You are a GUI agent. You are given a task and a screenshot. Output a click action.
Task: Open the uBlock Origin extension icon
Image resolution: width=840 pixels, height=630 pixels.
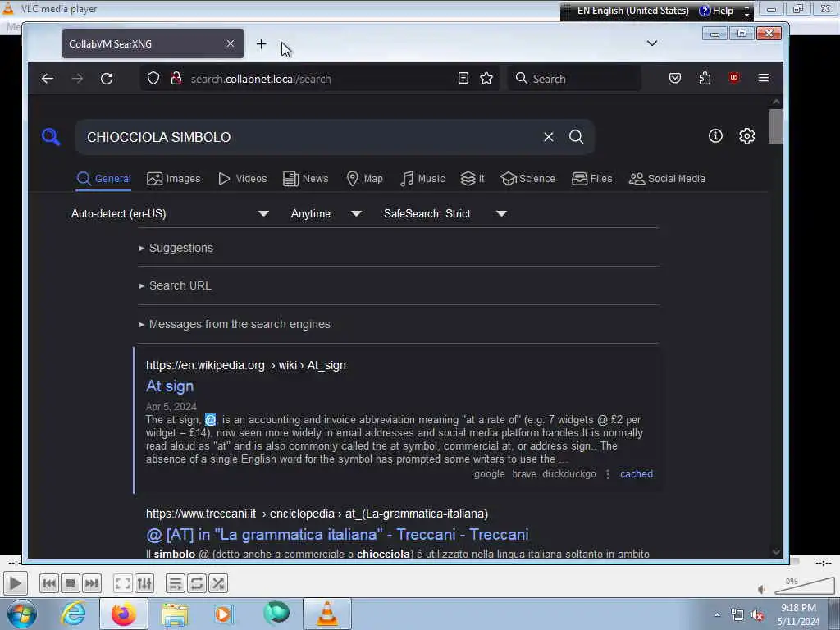pyautogui.click(x=734, y=78)
